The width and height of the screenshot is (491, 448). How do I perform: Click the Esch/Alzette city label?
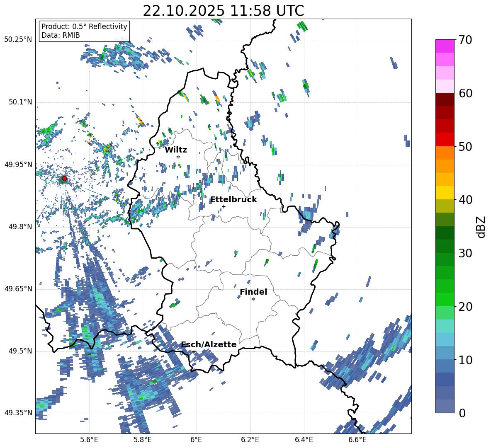coord(209,344)
